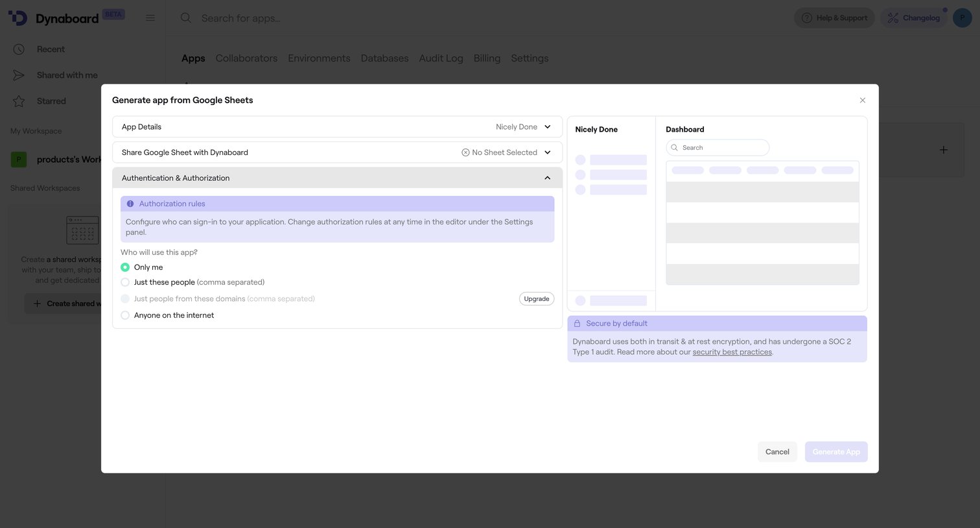
Task: Click the Search for apps field
Action: pos(241,18)
